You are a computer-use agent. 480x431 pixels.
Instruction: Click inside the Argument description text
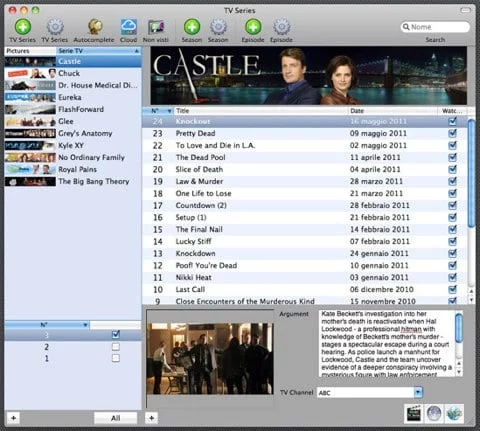387,344
